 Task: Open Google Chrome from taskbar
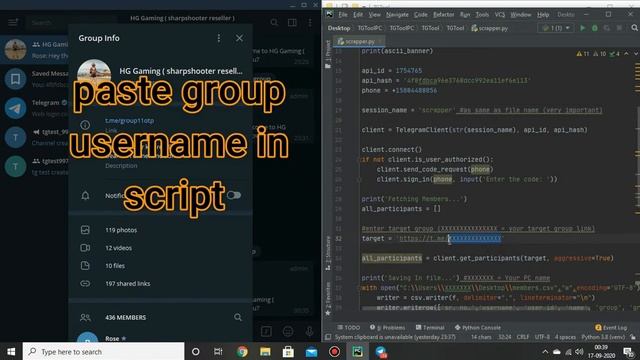[242, 351]
